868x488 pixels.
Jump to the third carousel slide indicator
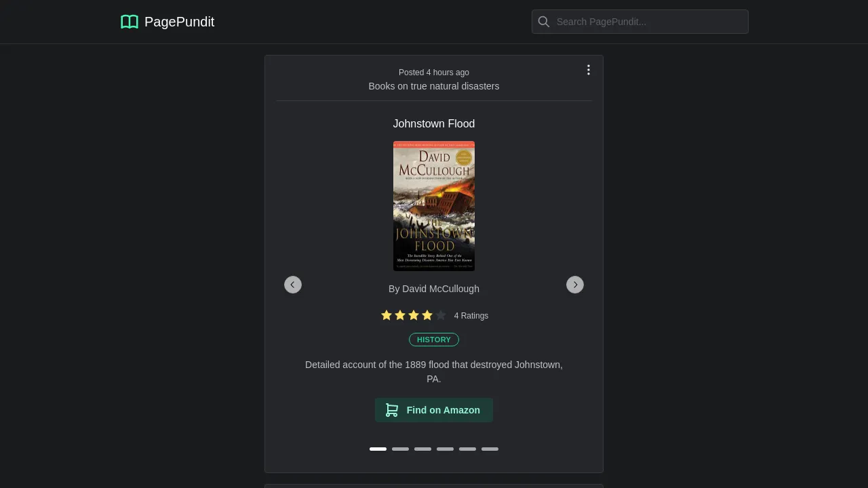point(422,449)
